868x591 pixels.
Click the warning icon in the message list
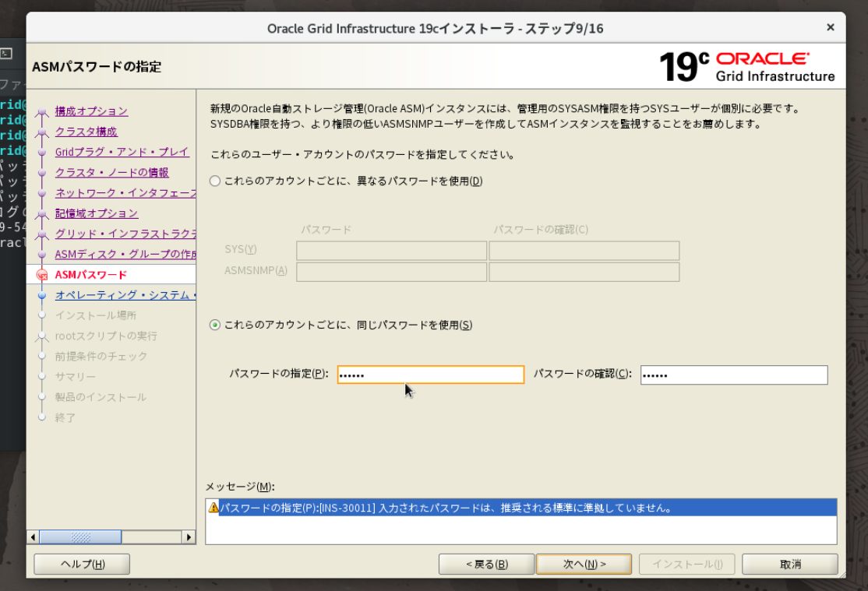tap(213, 507)
